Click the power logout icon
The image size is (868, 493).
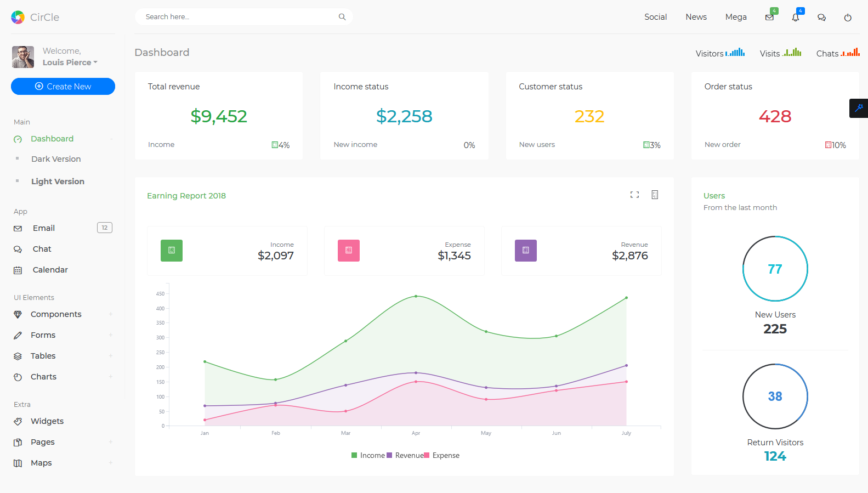coord(847,18)
